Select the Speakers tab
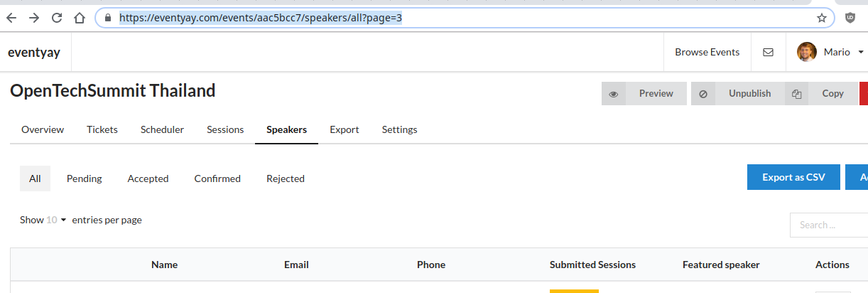Screen dimensions: 868x293 (x=286, y=129)
